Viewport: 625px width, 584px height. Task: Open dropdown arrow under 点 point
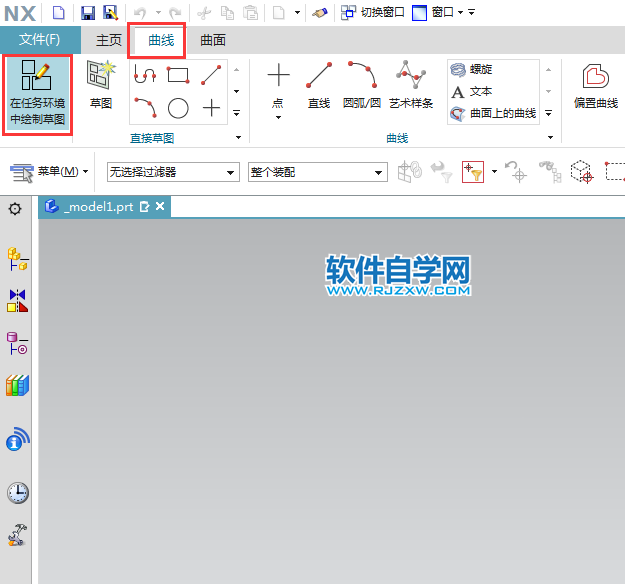278,117
